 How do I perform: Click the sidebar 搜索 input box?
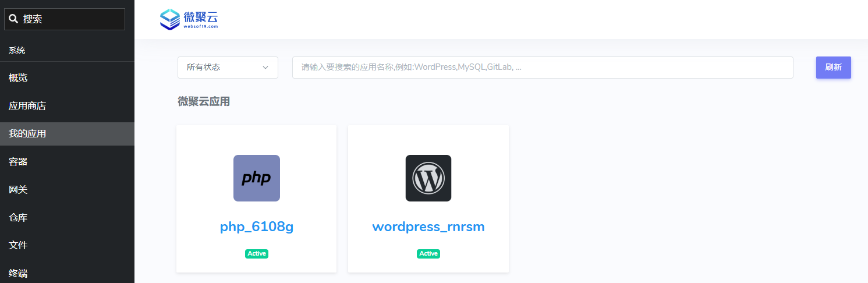71,19
